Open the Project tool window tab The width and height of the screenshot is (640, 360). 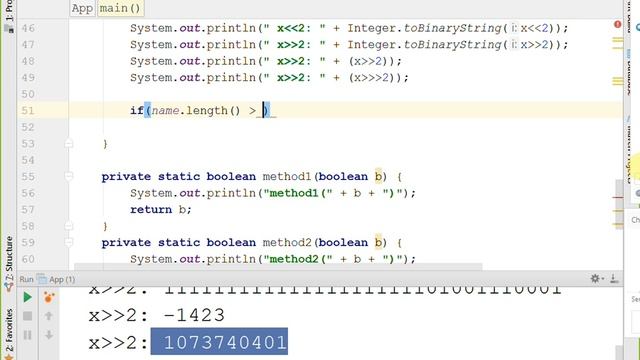coord(9,16)
